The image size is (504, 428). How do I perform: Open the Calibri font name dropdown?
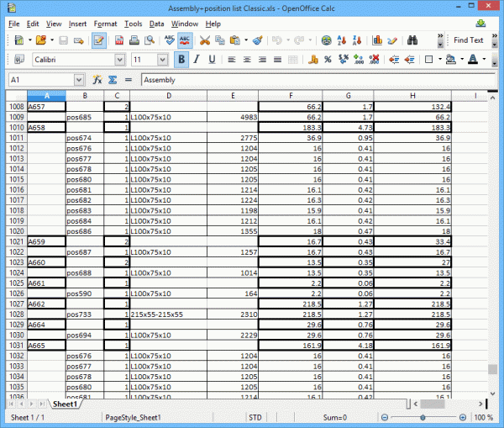coord(119,60)
